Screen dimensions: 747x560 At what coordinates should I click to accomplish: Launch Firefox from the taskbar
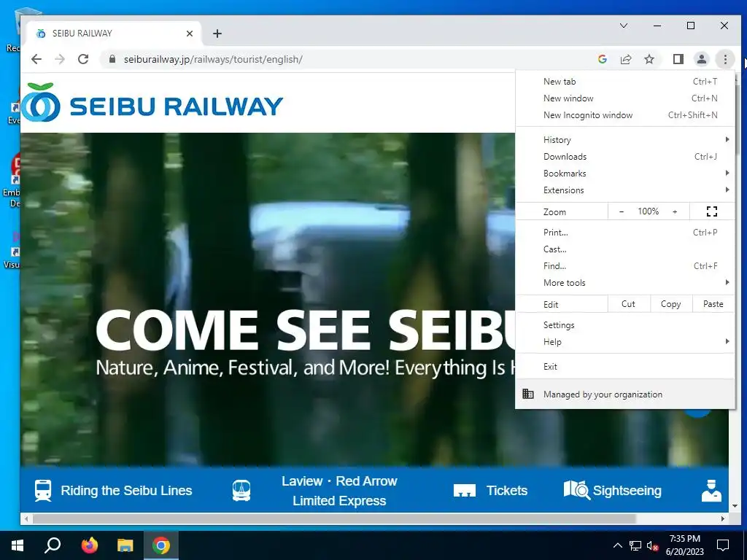coord(90,545)
